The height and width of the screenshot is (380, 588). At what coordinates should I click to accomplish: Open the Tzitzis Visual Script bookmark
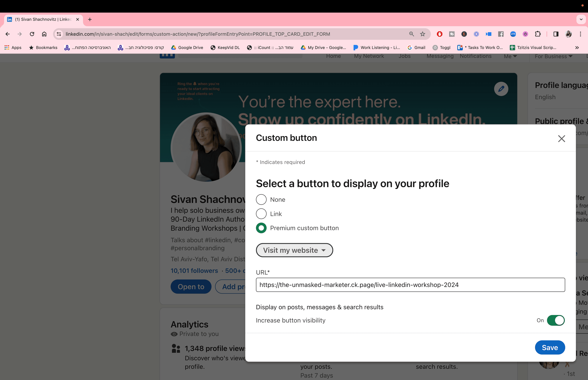tap(533, 48)
